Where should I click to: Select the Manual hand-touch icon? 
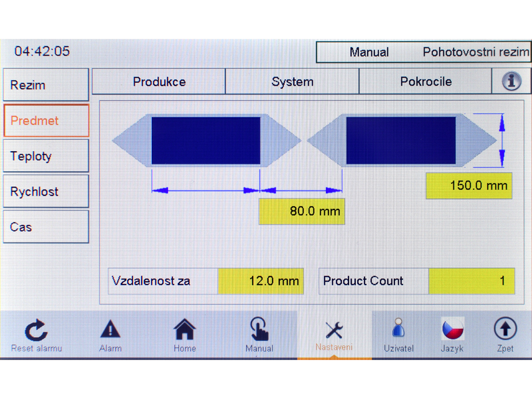tap(259, 329)
